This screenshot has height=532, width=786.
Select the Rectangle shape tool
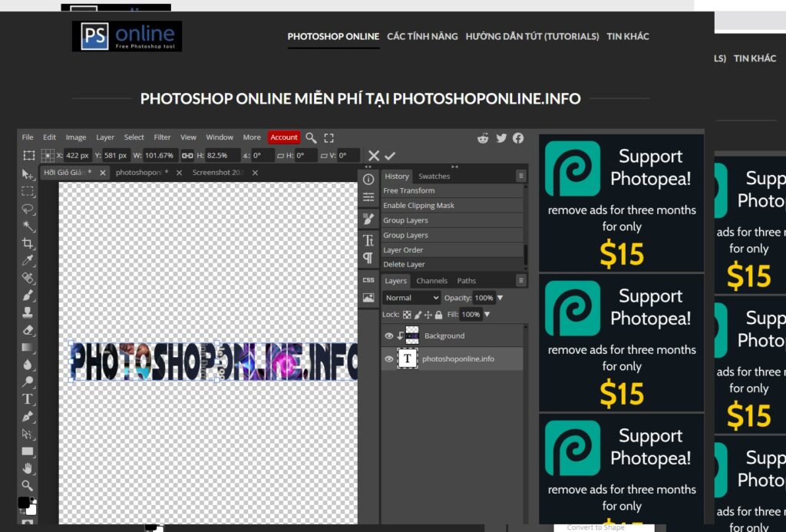pyautogui.click(x=28, y=451)
